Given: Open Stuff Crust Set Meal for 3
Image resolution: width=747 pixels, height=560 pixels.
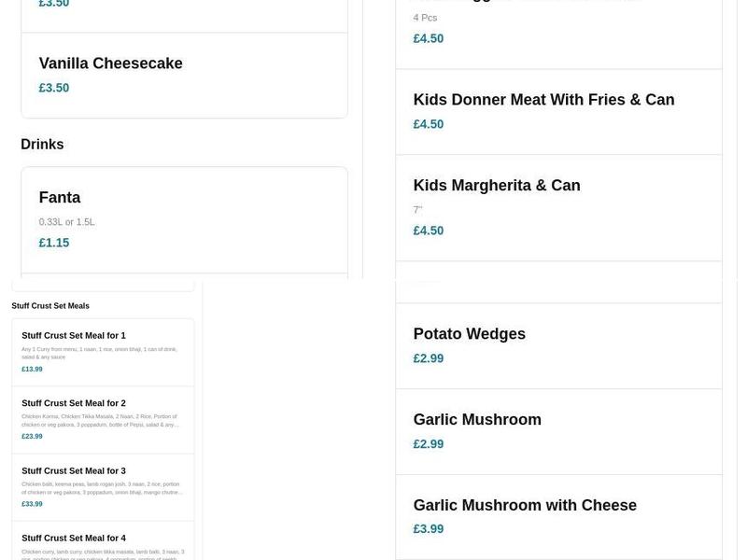Looking at the screenshot, I should pos(74,470).
